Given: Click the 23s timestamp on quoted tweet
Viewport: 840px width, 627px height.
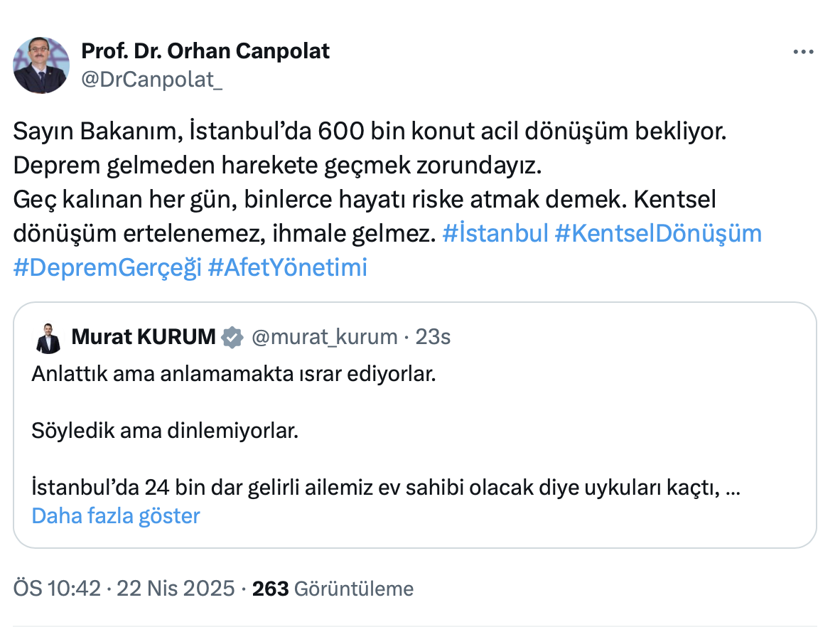Looking at the screenshot, I should pos(433,337).
